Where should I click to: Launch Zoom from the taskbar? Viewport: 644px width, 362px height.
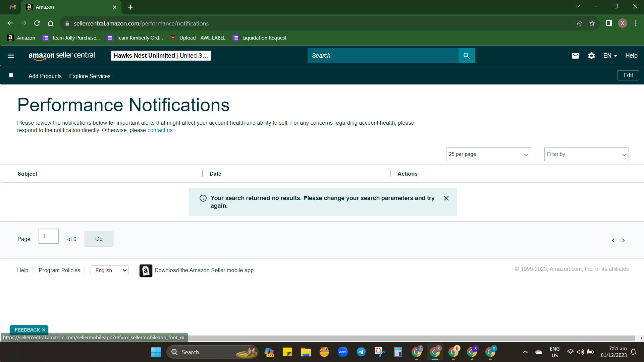(342, 352)
